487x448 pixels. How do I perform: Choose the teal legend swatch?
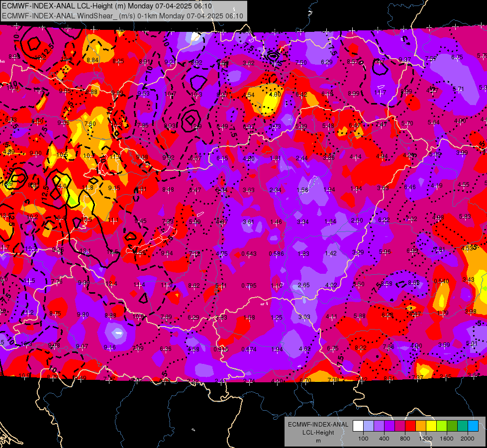[463, 426]
